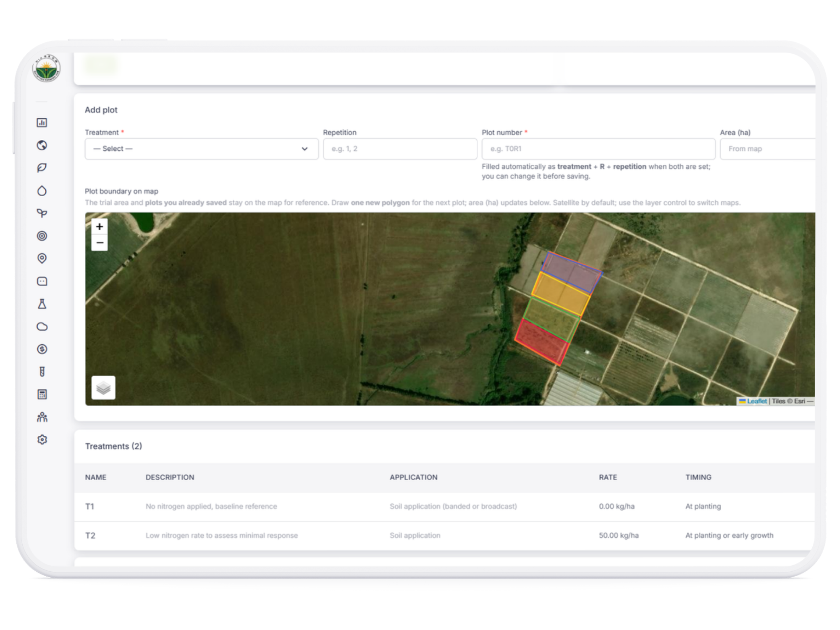
Task: Zoom in on the map
Action: tap(100, 227)
